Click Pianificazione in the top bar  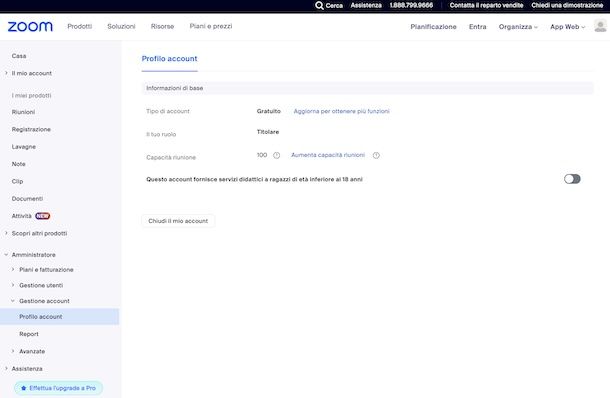click(x=433, y=27)
